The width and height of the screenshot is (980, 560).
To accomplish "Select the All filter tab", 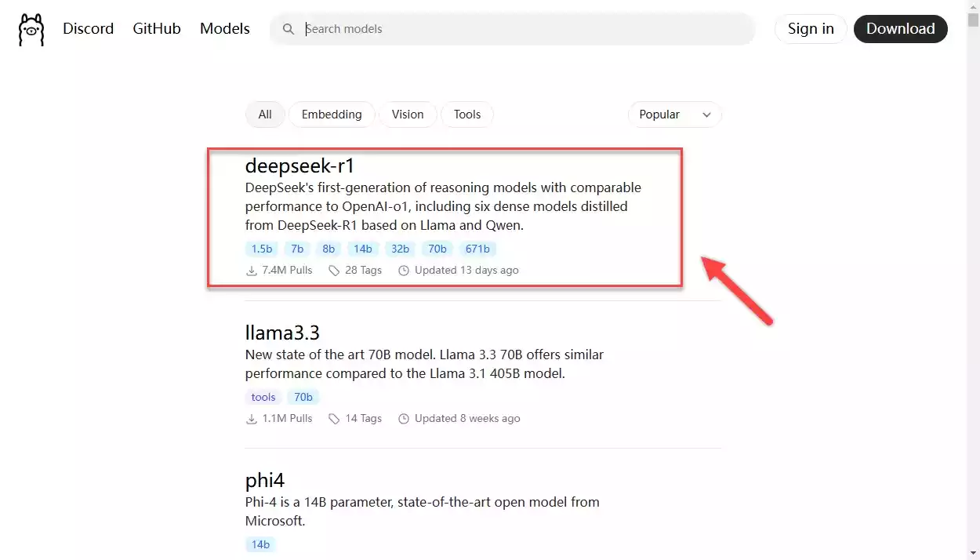I will pyautogui.click(x=265, y=115).
